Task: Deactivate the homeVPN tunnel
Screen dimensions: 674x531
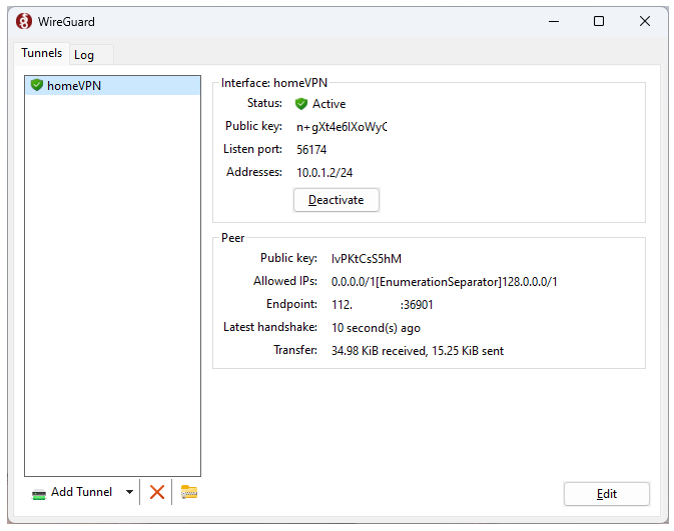Action: coord(336,200)
